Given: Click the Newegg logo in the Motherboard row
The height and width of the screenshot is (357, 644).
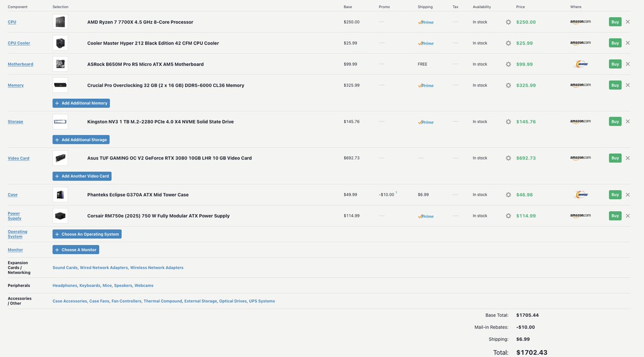Looking at the screenshot, I should [581, 64].
